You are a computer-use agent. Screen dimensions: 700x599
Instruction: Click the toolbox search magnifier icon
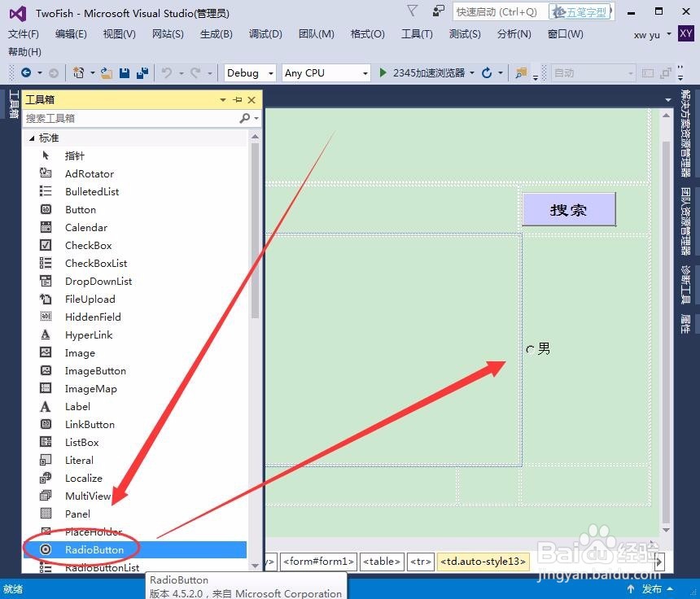tap(244, 118)
